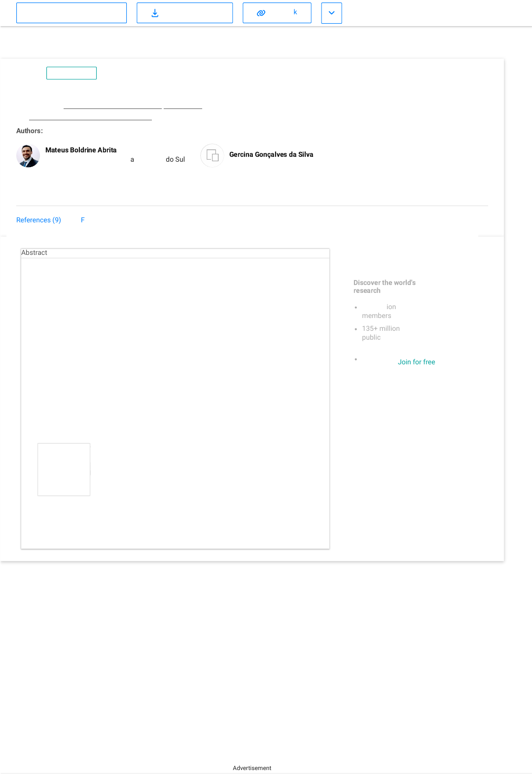Click the institution text ending in 'do Sul'
The image size is (532, 774).
(175, 159)
